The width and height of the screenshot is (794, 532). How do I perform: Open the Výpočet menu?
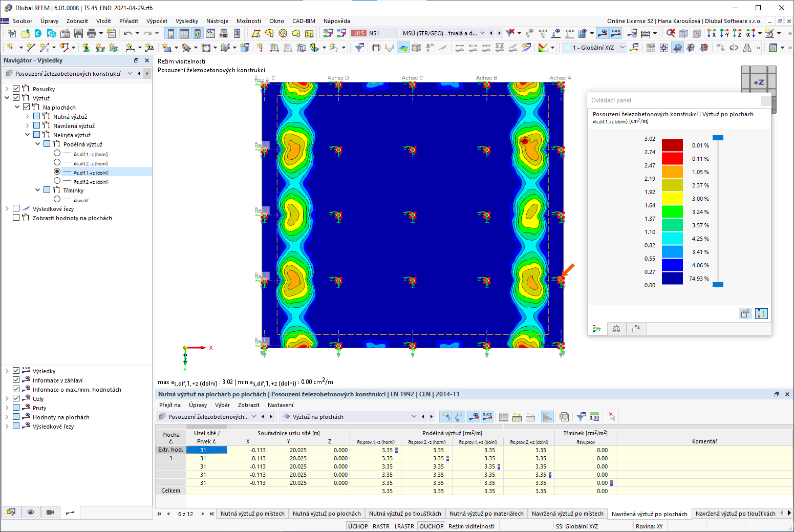157,21
